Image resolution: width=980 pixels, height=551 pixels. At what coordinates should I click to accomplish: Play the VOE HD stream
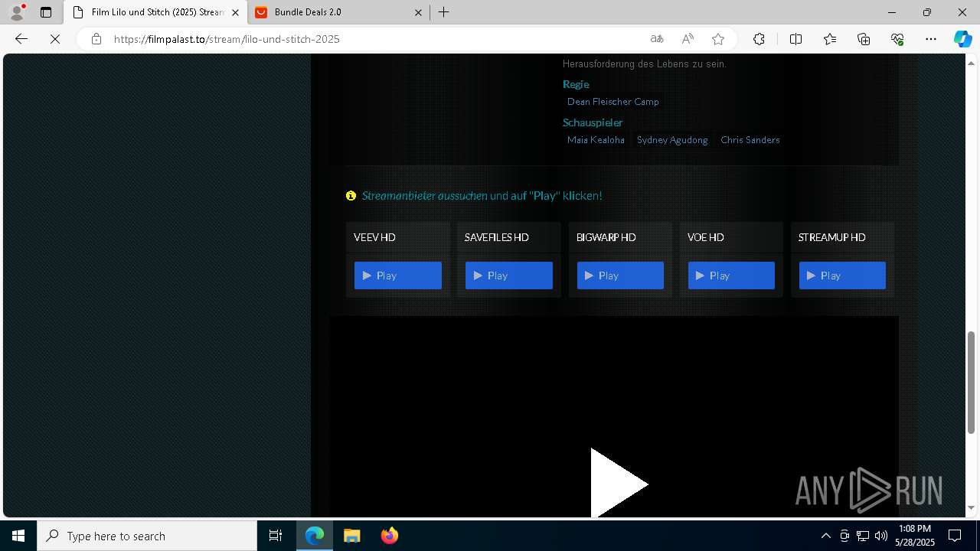pyautogui.click(x=731, y=275)
